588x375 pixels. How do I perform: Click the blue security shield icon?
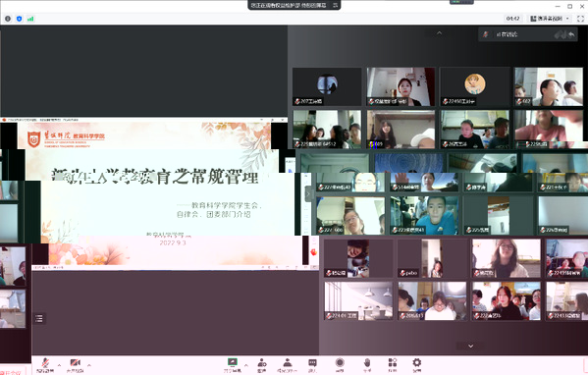click(19, 19)
